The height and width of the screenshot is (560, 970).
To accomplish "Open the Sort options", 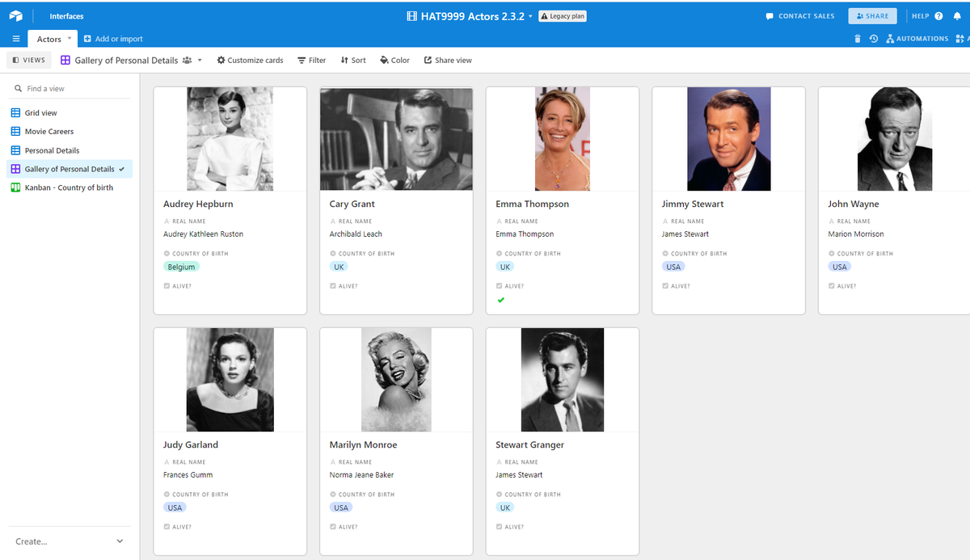I will (x=353, y=60).
